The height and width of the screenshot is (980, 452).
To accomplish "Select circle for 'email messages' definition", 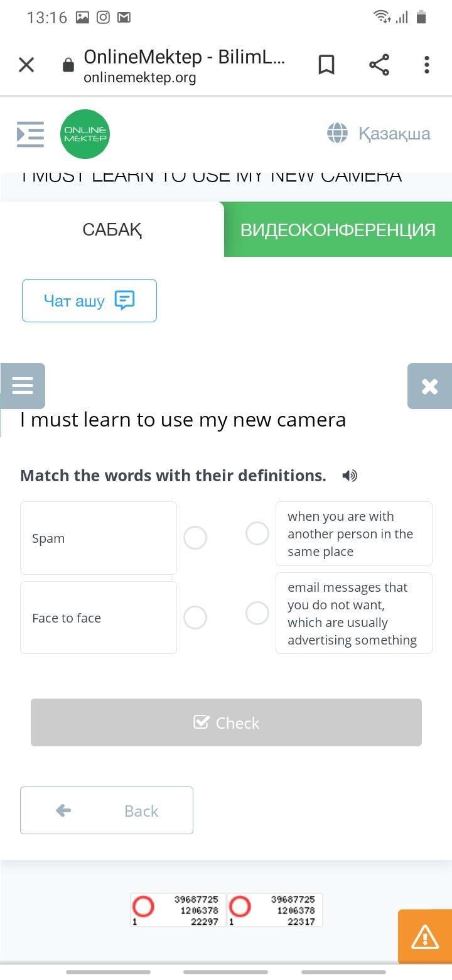I will pos(257,613).
